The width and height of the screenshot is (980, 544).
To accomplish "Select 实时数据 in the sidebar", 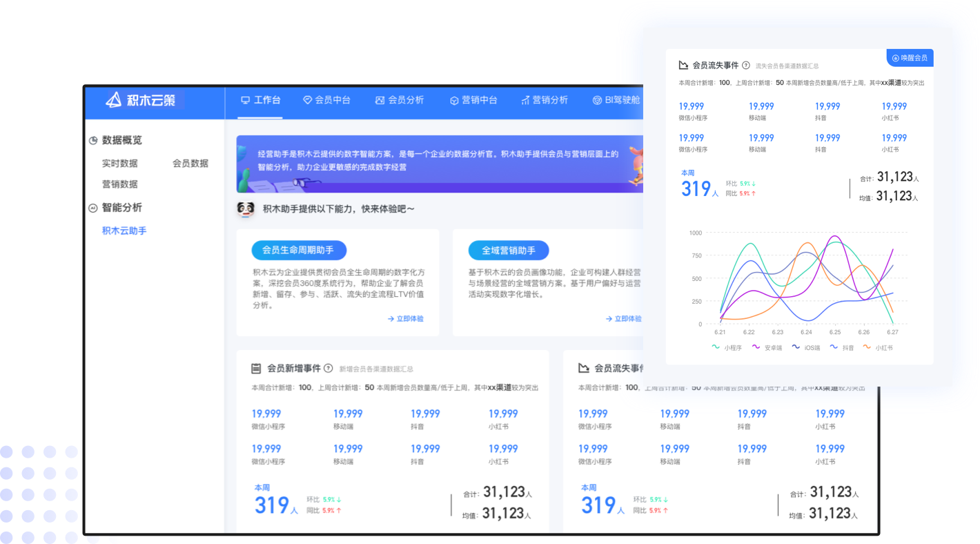I will (120, 164).
